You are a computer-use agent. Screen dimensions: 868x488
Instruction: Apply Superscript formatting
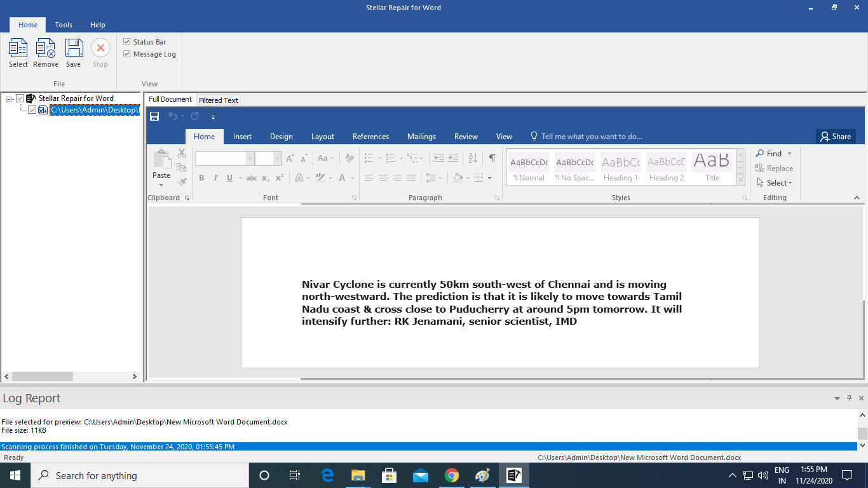coord(280,178)
